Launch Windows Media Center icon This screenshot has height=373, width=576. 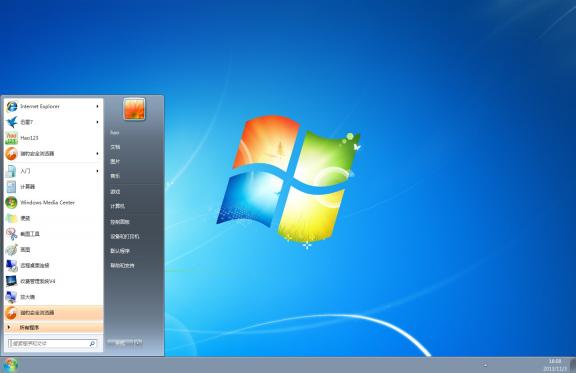pyautogui.click(x=11, y=202)
